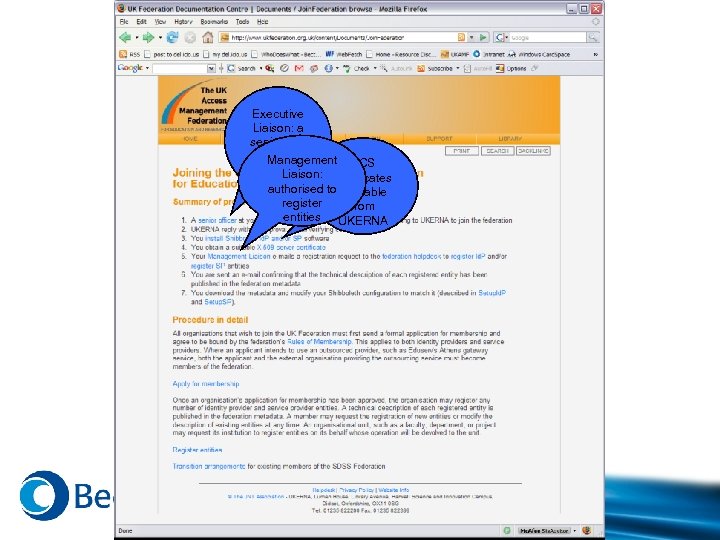The image size is (720, 540).
Task: Expand the Check button dropdown arrow
Action: 375,68
